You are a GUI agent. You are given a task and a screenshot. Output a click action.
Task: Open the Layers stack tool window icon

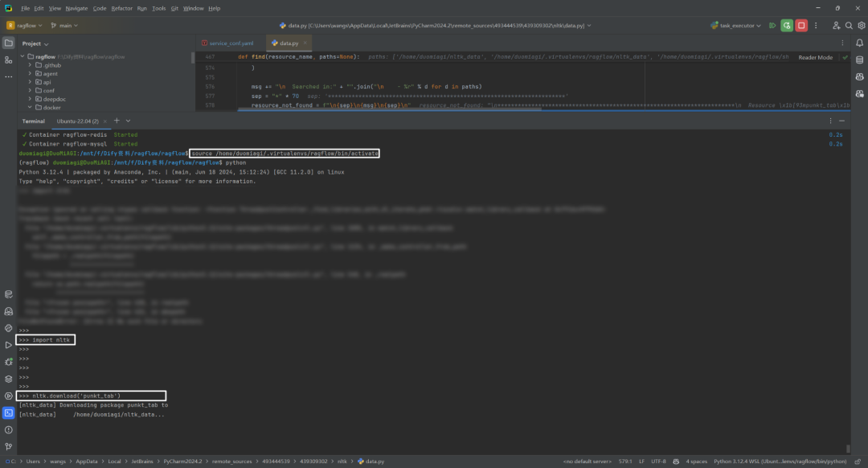point(8,379)
